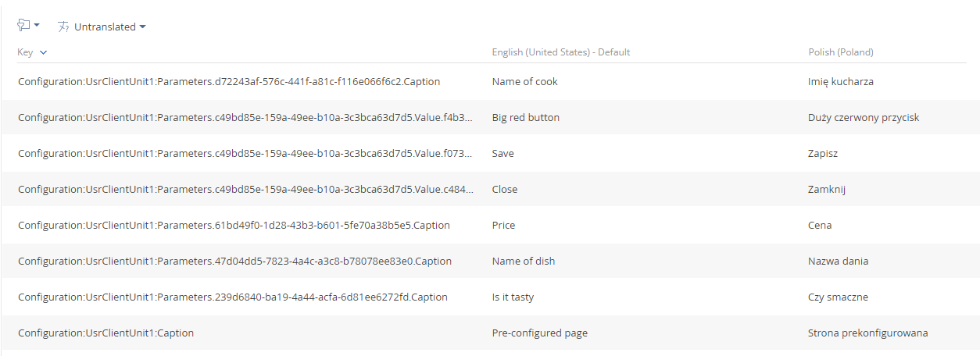This screenshot has height=356, width=980.
Task: Click English value 'Big red button'
Action: (x=526, y=117)
